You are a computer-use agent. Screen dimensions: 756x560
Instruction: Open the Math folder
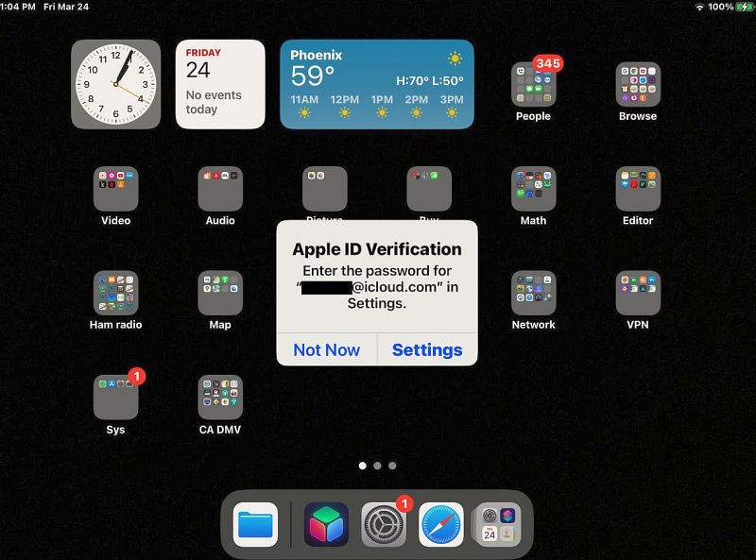tap(533, 189)
